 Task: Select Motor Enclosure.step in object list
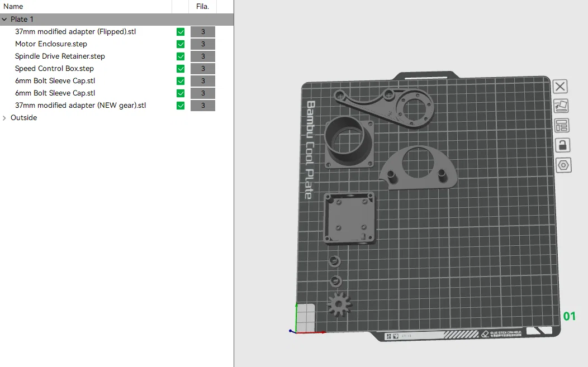(51, 44)
